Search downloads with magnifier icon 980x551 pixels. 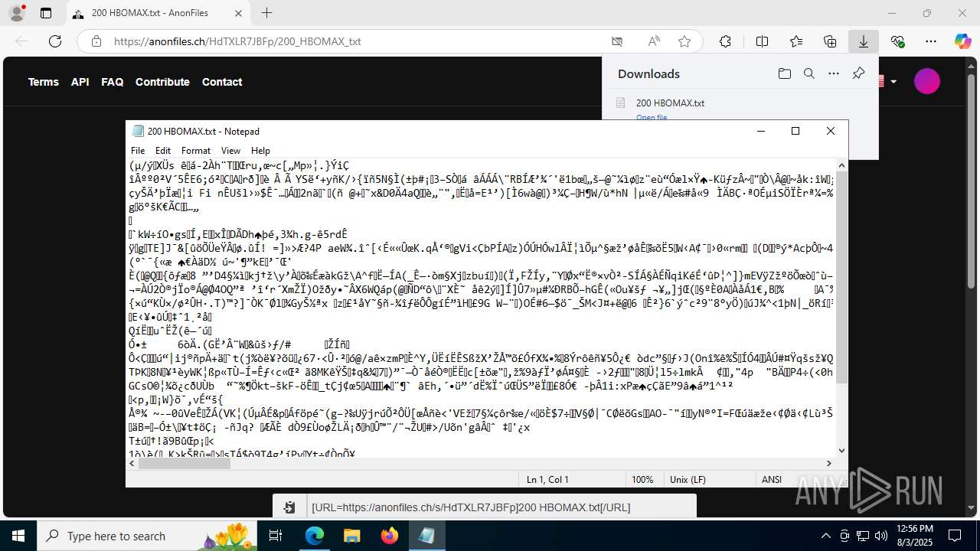point(808,73)
